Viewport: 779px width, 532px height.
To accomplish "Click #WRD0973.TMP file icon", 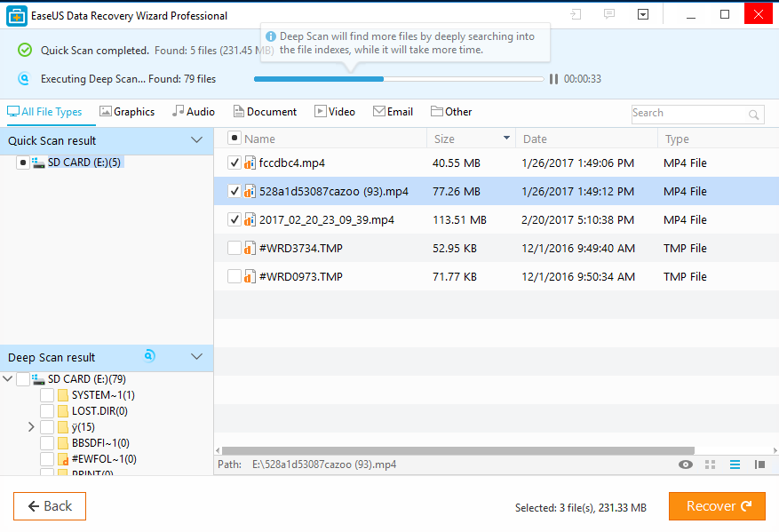I will (250, 276).
